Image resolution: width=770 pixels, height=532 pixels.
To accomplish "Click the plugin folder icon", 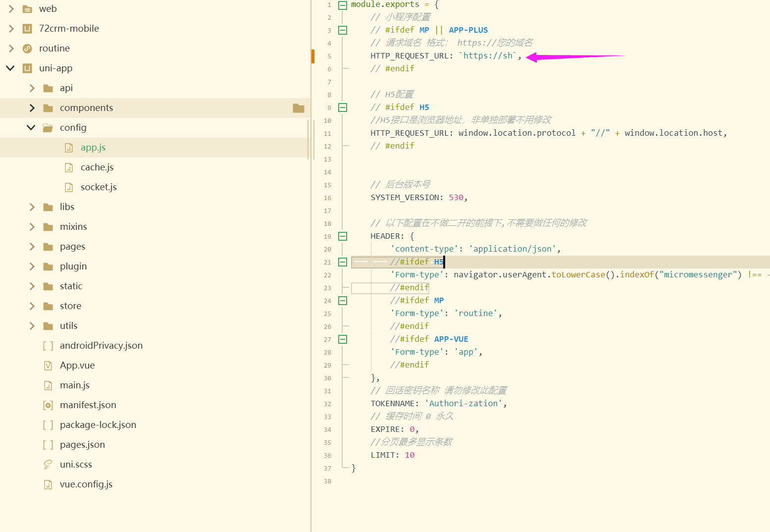I will (x=48, y=266).
